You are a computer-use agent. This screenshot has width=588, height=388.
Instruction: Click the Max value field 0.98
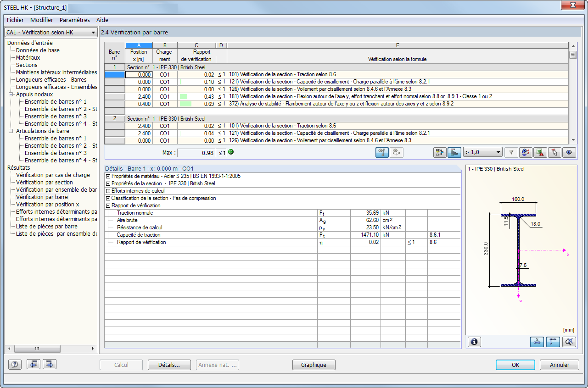[197, 153]
